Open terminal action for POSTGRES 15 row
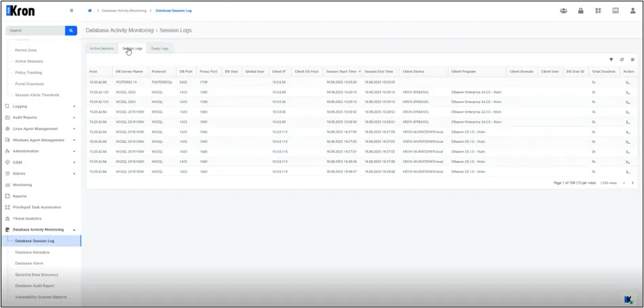The height and width of the screenshot is (308, 644). point(628,82)
